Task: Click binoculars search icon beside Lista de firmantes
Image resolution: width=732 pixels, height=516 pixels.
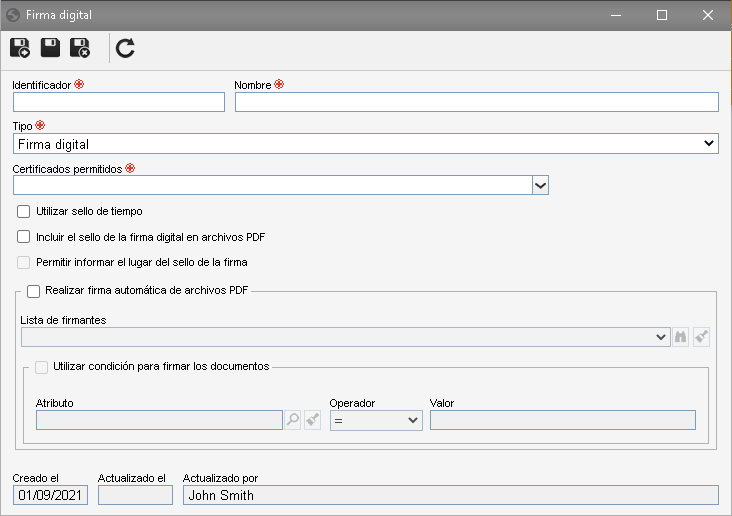Action: pos(681,337)
